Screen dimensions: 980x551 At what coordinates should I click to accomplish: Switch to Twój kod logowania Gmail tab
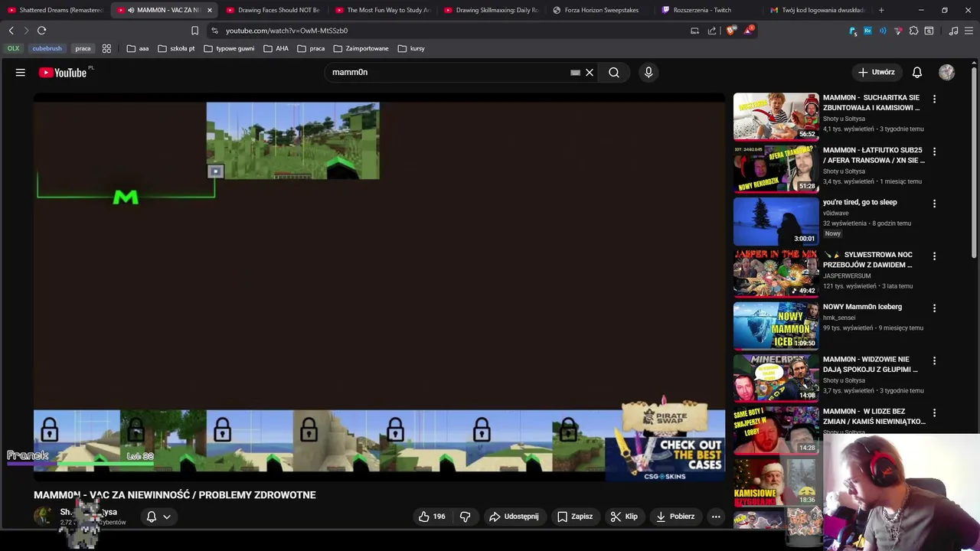(x=819, y=10)
